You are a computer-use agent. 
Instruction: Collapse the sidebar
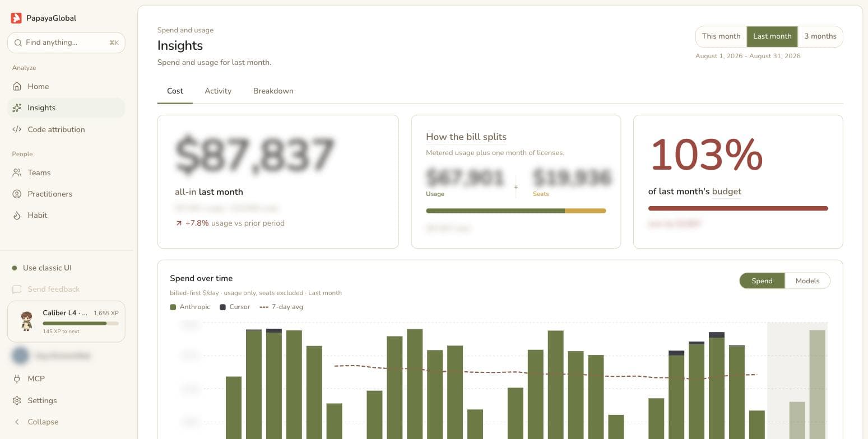pyautogui.click(x=66, y=422)
